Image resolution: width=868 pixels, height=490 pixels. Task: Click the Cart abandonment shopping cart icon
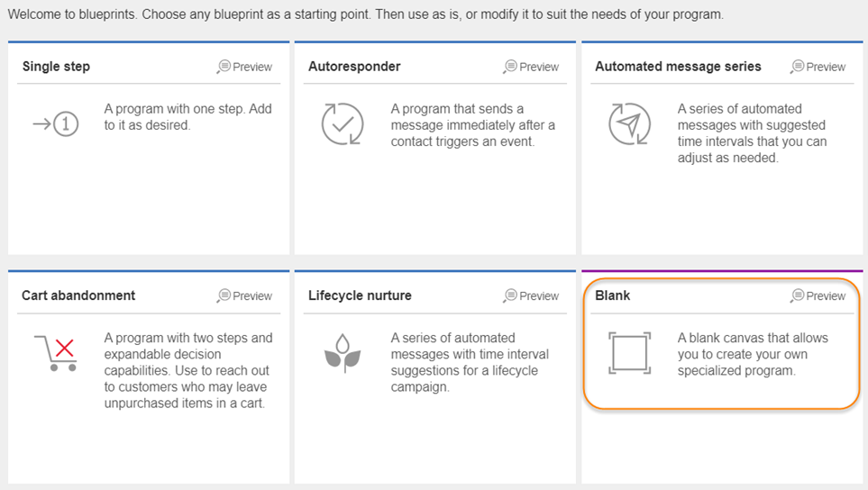(x=55, y=353)
